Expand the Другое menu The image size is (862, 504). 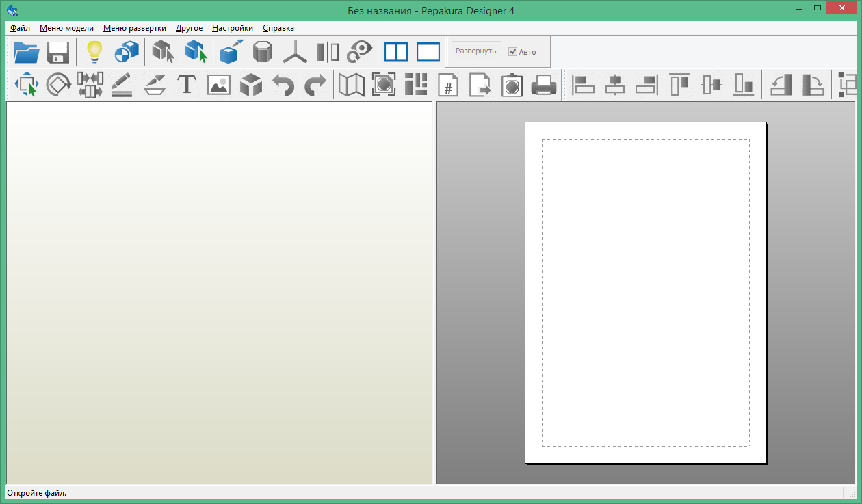point(189,28)
